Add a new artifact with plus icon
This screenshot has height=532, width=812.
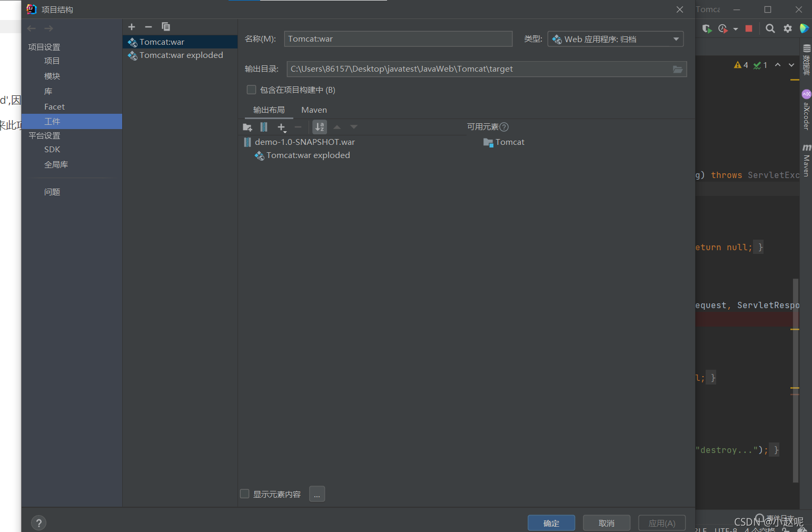click(132, 27)
